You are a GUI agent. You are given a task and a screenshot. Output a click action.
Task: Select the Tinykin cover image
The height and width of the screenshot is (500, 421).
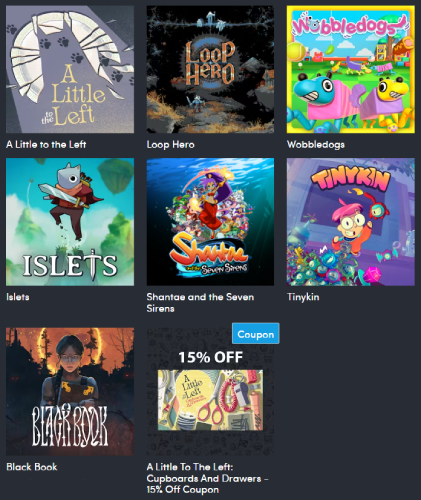[x=351, y=222]
